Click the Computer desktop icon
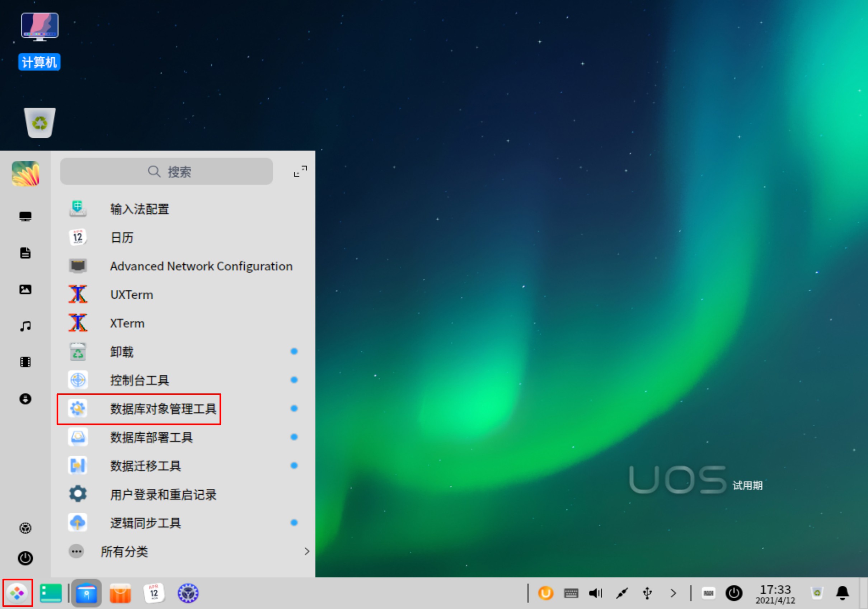Viewport: 868px width, 609px height. 39,28
